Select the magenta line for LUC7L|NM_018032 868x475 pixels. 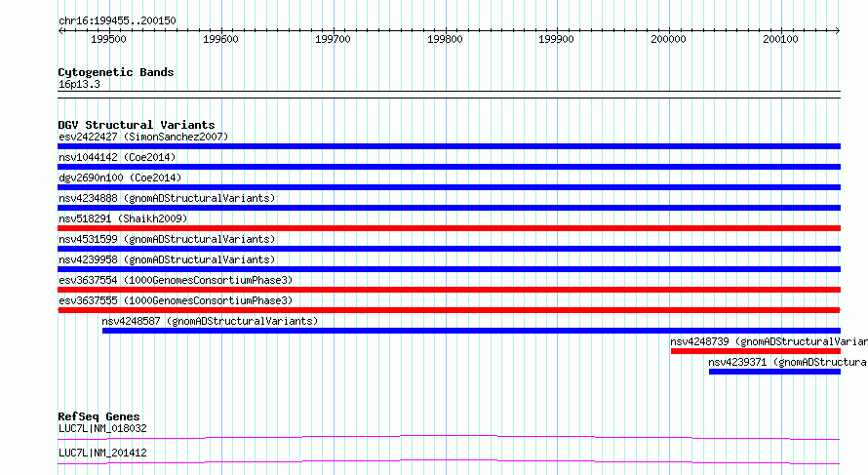(449, 437)
